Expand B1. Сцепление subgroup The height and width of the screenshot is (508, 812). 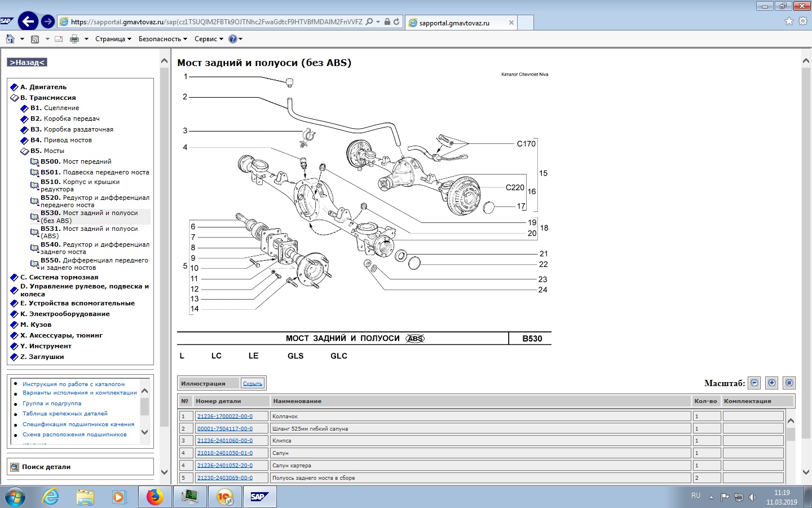24,108
